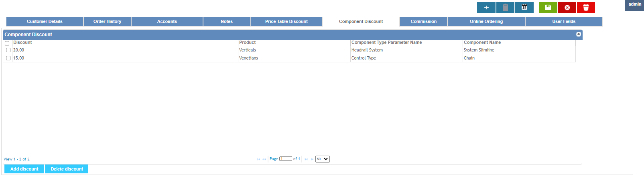This screenshot has height=183, width=644.
Task: Tick the select-all checkbox in header
Action: coord(7,43)
